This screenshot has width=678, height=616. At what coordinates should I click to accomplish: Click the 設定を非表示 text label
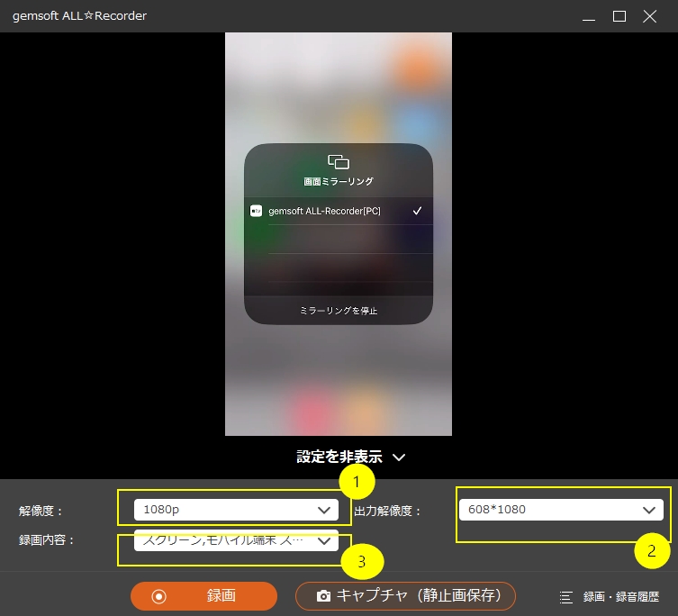click(x=339, y=457)
